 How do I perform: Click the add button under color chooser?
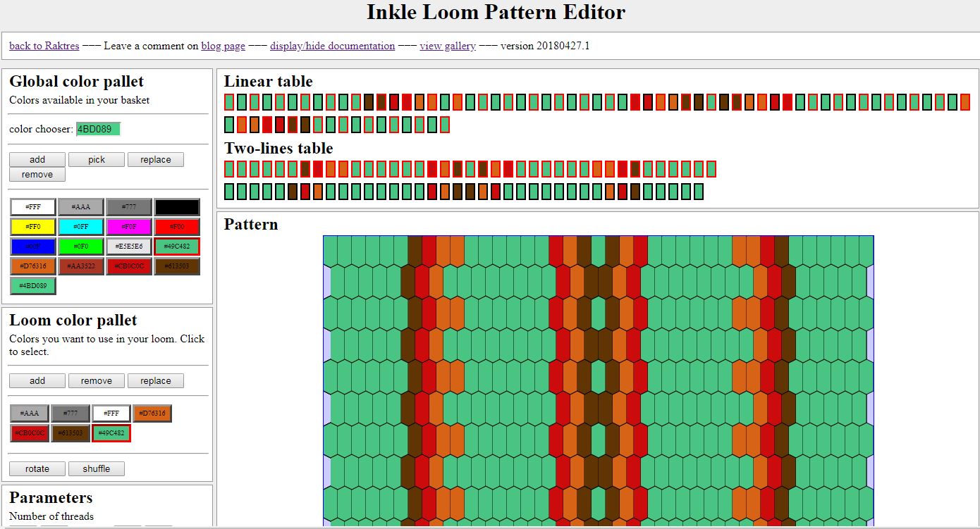coord(37,159)
